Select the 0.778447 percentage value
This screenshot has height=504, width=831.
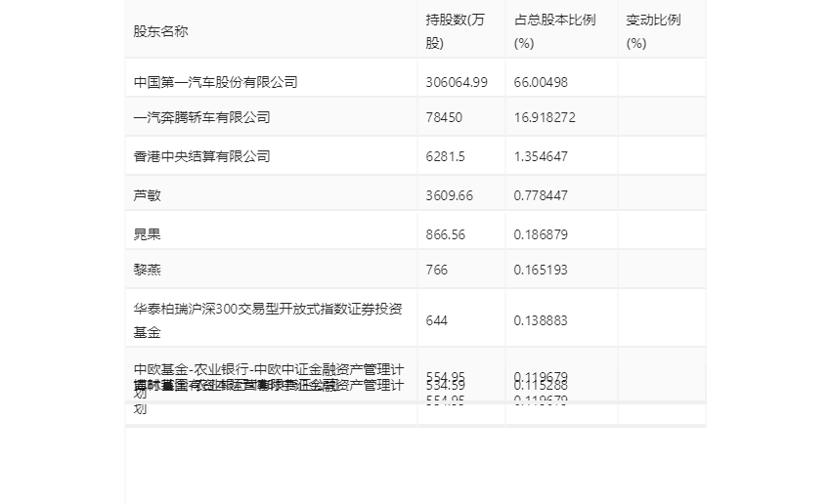(541, 195)
